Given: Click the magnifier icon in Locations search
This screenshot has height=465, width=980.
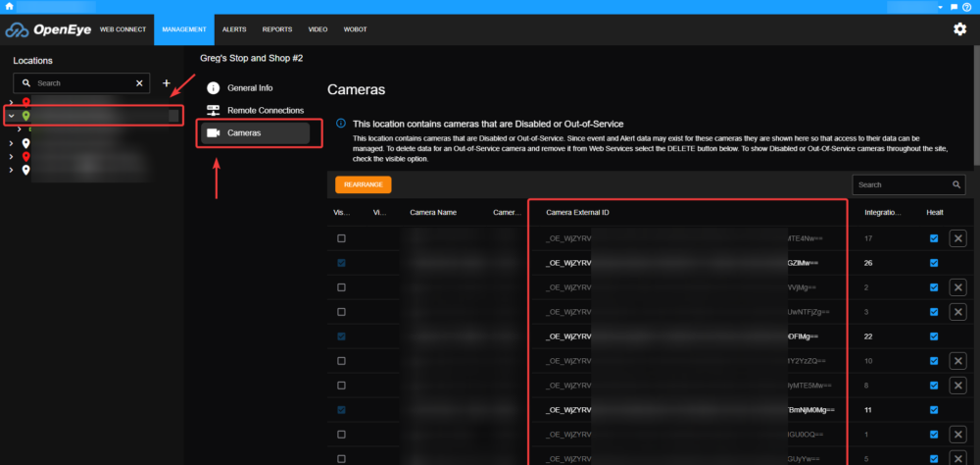Looking at the screenshot, I should coord(26,82).
